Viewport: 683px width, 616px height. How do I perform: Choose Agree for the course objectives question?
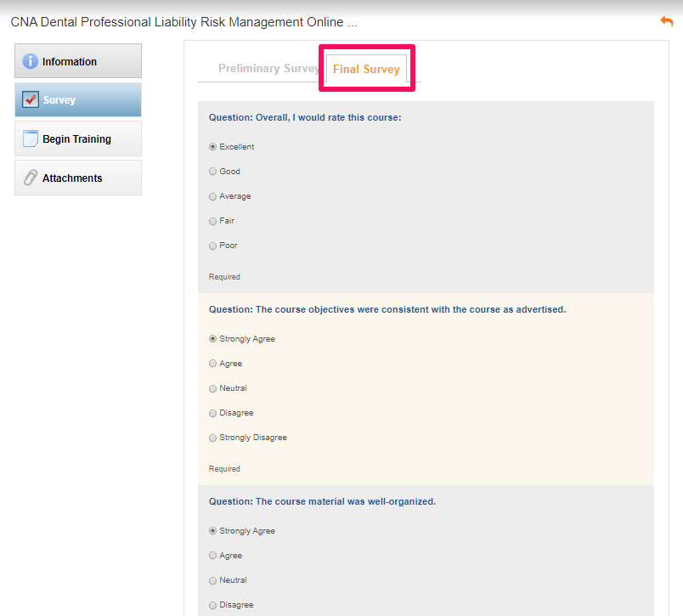coord(212,364)
